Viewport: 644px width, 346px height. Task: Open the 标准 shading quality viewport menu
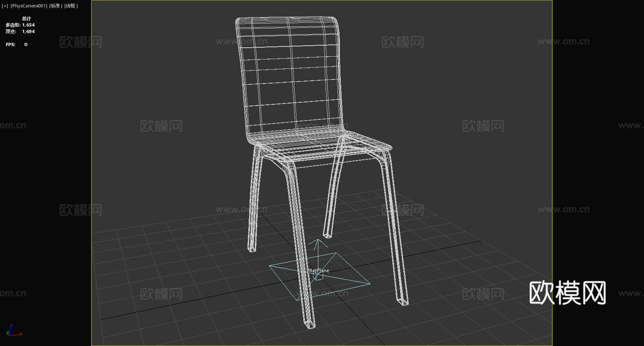(x=56, y=6)
